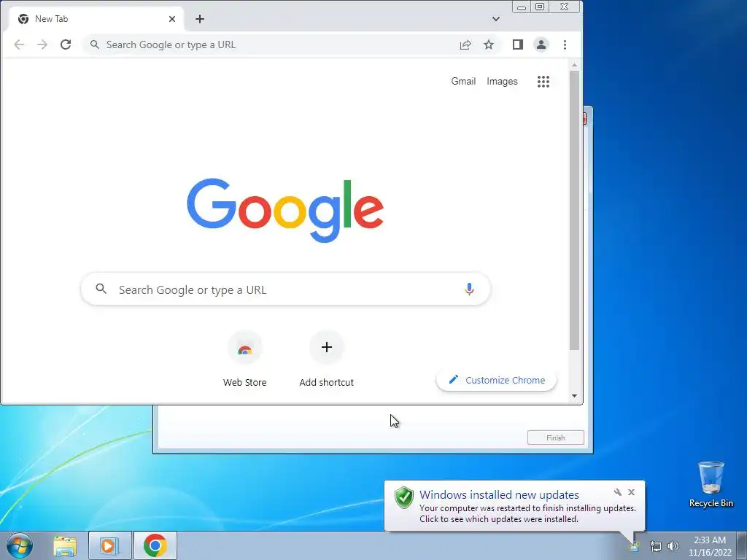The image size is (747, 560).
Task: Click the taskbar clock and date
Action: pos(710,546)
